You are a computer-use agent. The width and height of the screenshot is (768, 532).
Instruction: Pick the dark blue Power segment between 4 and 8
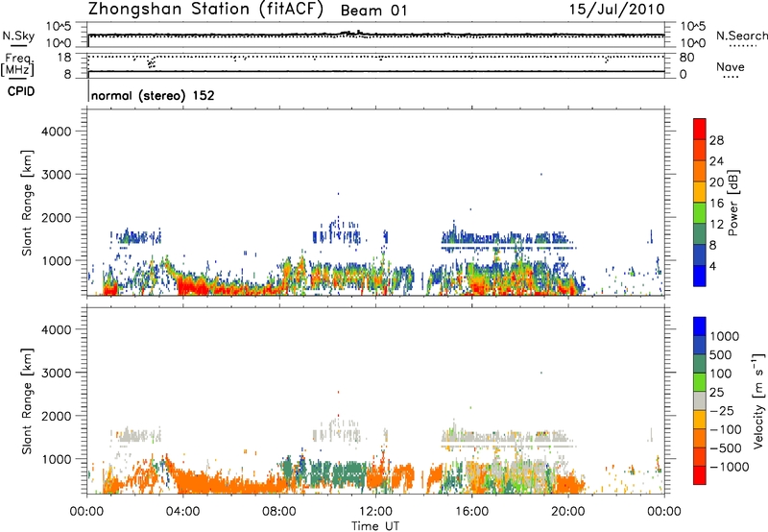tap(700, 254)
